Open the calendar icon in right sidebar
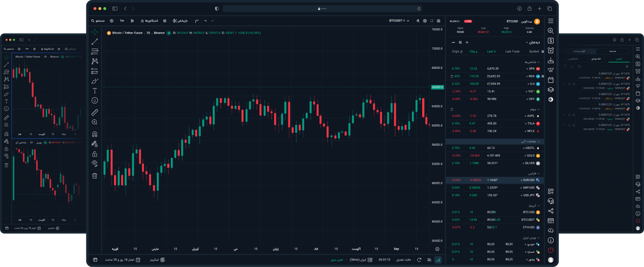The width and height of the screenshot is (644, 267). (551, 80)
